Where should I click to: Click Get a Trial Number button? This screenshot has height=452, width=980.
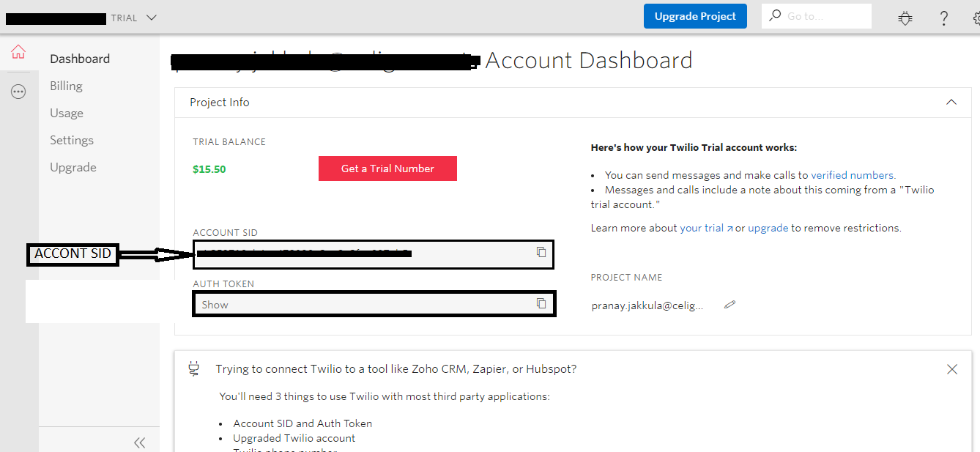tap(387, 168)
